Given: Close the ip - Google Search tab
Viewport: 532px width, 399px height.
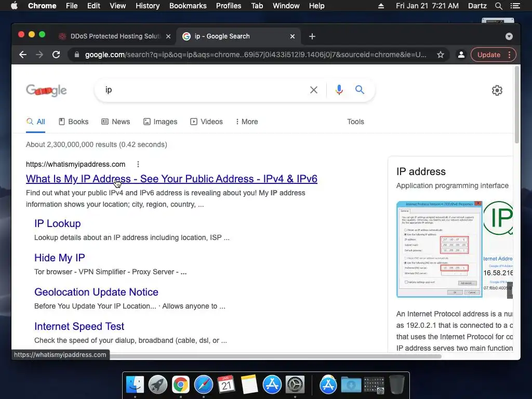Looking at the screenshot, I should (x=292, y=36).
